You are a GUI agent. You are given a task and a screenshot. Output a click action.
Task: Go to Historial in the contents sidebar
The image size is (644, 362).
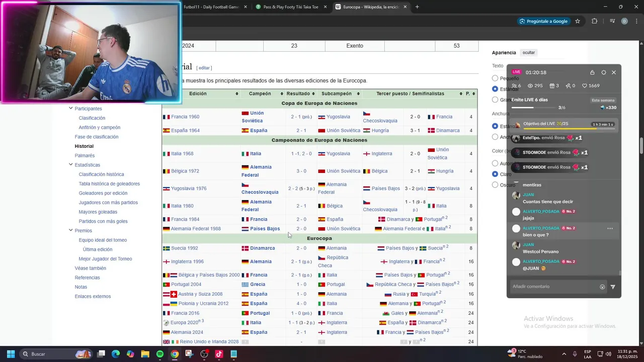point(84,146)
